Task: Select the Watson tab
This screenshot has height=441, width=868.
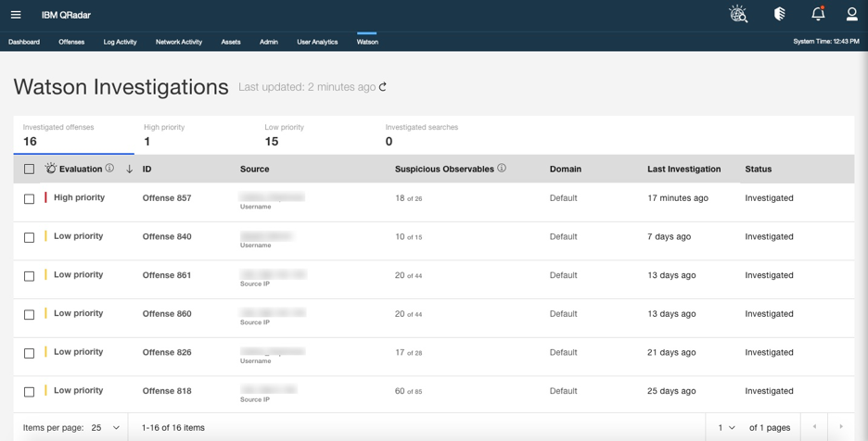Action: click(367, 42)
